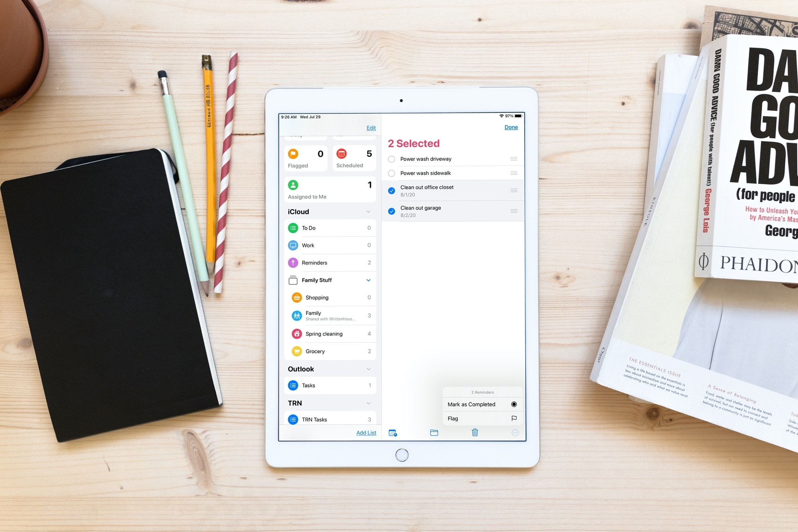This screenshot has height=532, width=798.
Task: Tap the Done button top right
Action: pyautogui.click(x=511, y=127)
